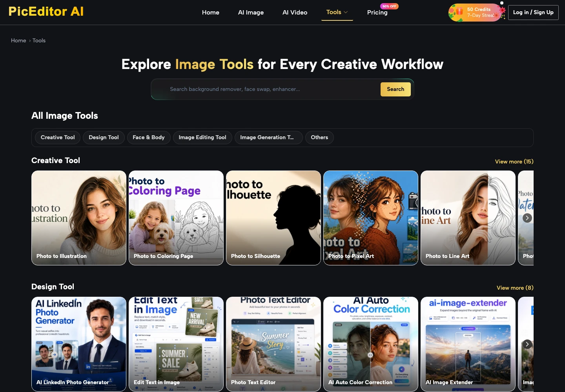Open the AI Auto Color Correction card
Viewport: 565px width, 392px height.
[371, 344]
